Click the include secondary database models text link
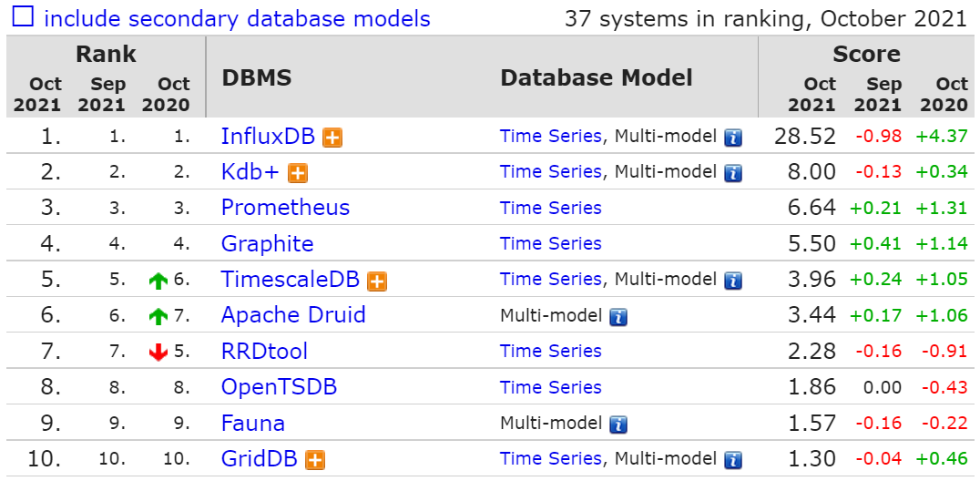 [x=237, y=19]
